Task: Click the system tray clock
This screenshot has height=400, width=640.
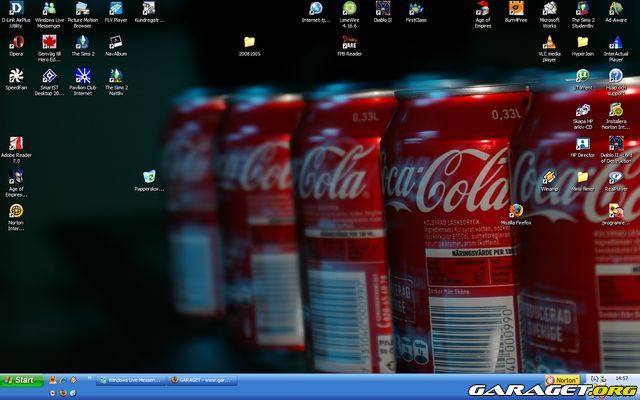Action: [622, 380]
